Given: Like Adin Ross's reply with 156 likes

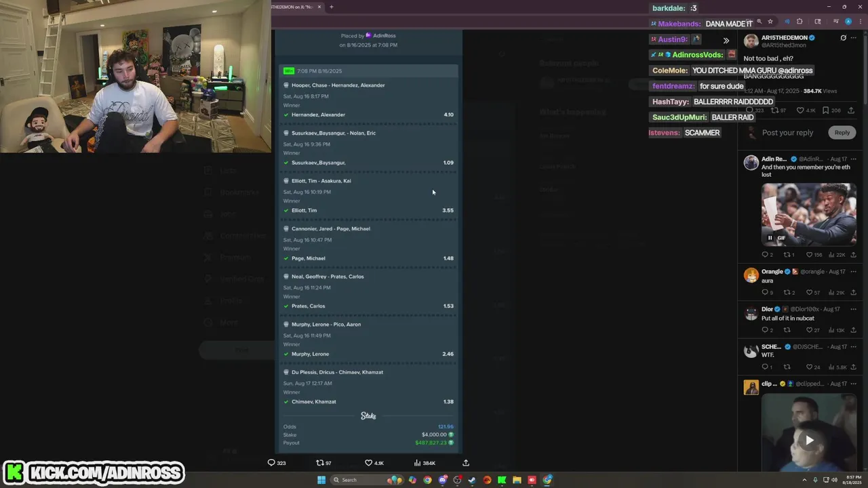Looking at the screenshot, I should click(x=809, y=255).
